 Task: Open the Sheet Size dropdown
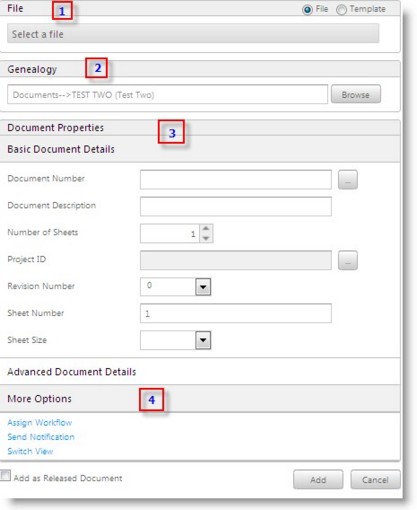[x=203, y=340]
